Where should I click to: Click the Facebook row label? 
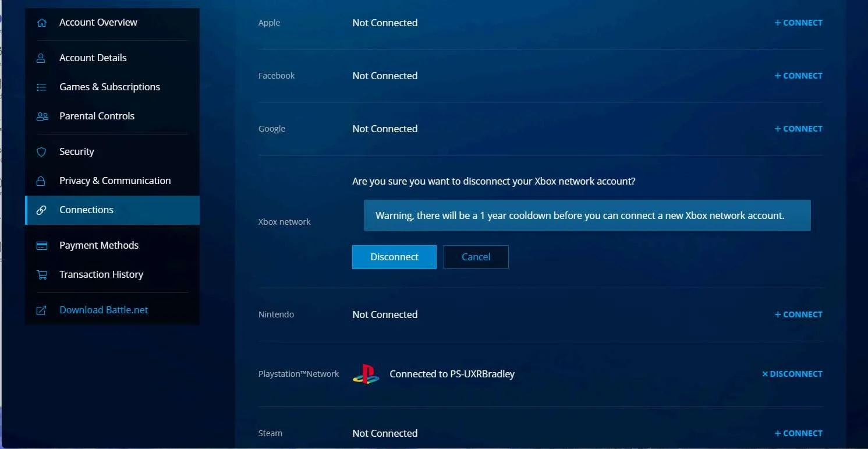(x=277, y=76)
